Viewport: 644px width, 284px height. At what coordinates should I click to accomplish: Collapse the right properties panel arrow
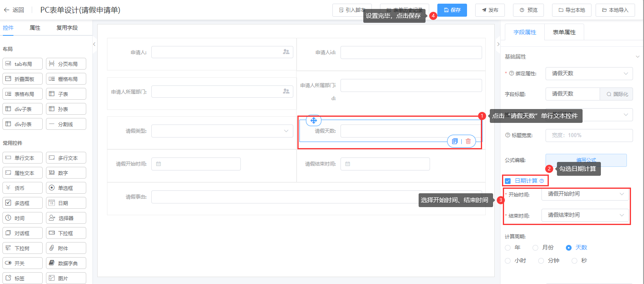[498, 44]
